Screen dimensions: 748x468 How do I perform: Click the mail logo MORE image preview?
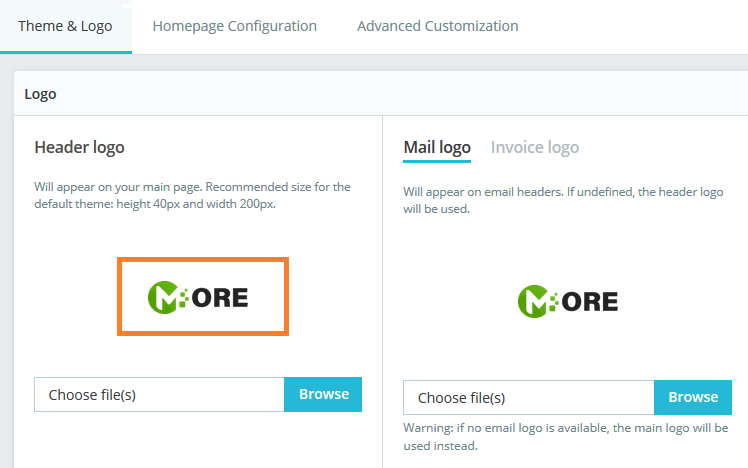[568, 302]
